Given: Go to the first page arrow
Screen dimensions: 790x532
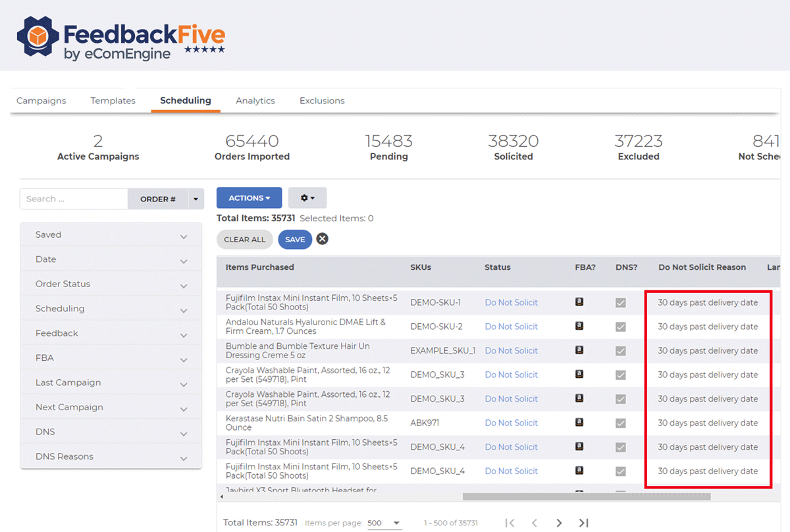Looking at the screenshot, I should 510,523.
